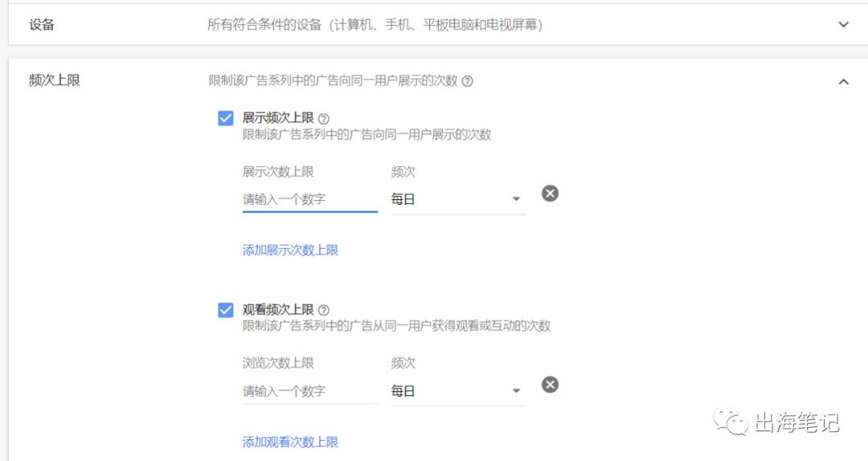
Task: Click the 观看频次上限 label text
Action: 278,310
